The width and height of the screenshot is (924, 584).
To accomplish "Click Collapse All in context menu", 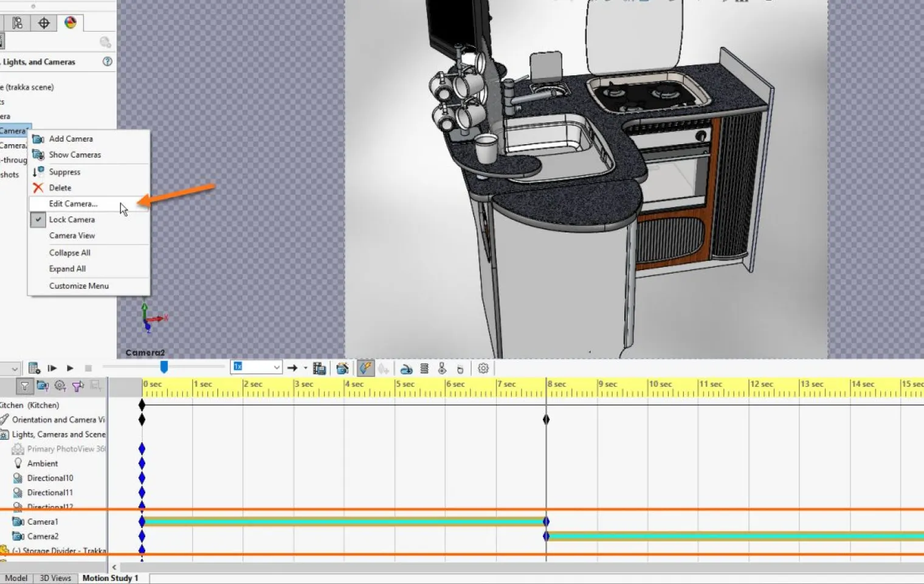I will [x=89, y=253].
